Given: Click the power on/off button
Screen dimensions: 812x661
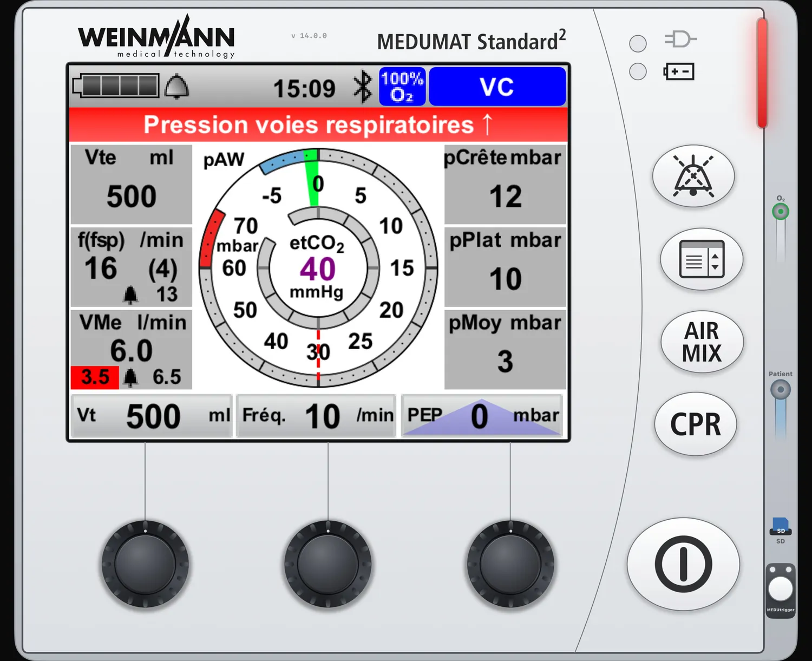Looking at the screenshot, I should click(x=683, y=564).
